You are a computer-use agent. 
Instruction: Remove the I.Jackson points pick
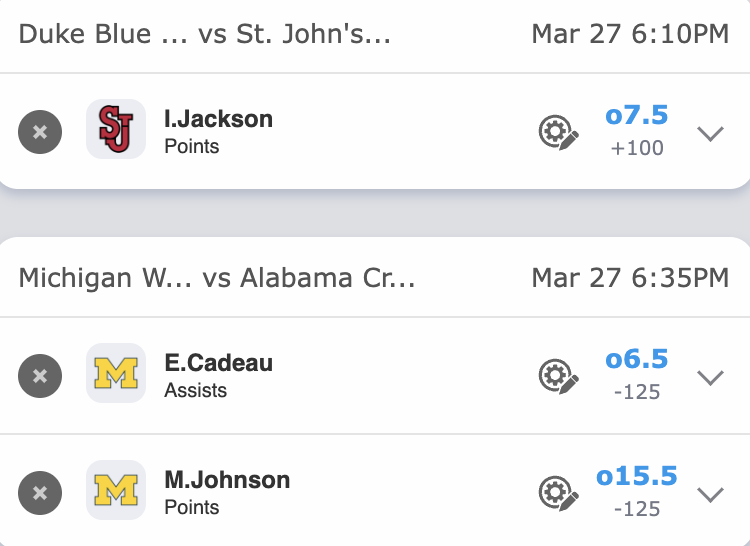tap(40, 131)
